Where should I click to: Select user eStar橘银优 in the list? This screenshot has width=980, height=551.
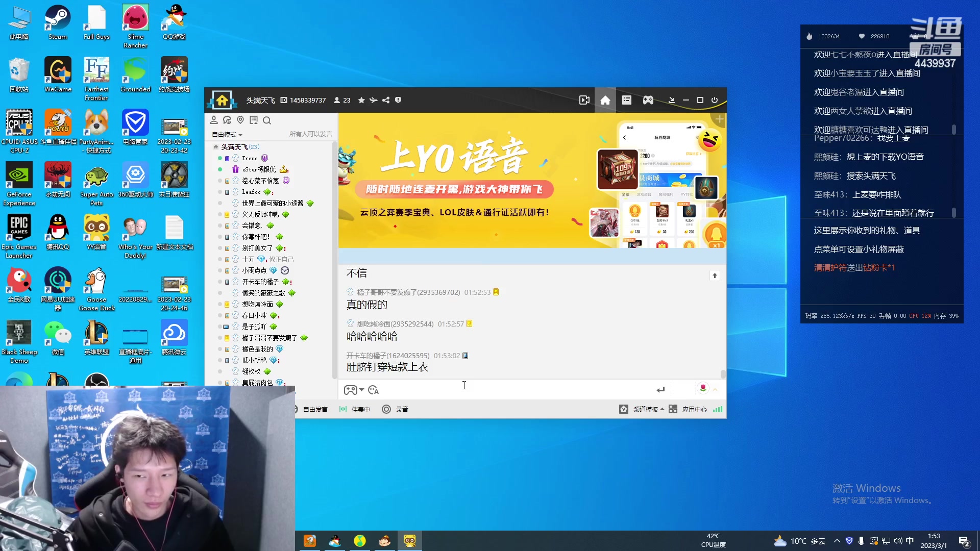tap(259, 169)
